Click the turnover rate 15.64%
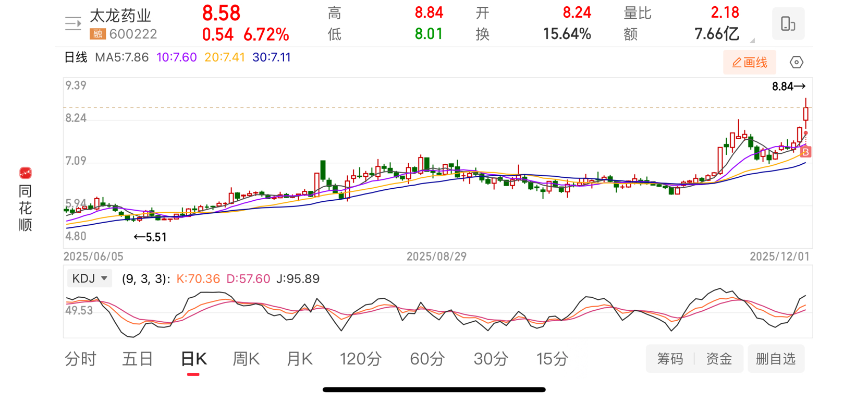 tap(567, 34)
